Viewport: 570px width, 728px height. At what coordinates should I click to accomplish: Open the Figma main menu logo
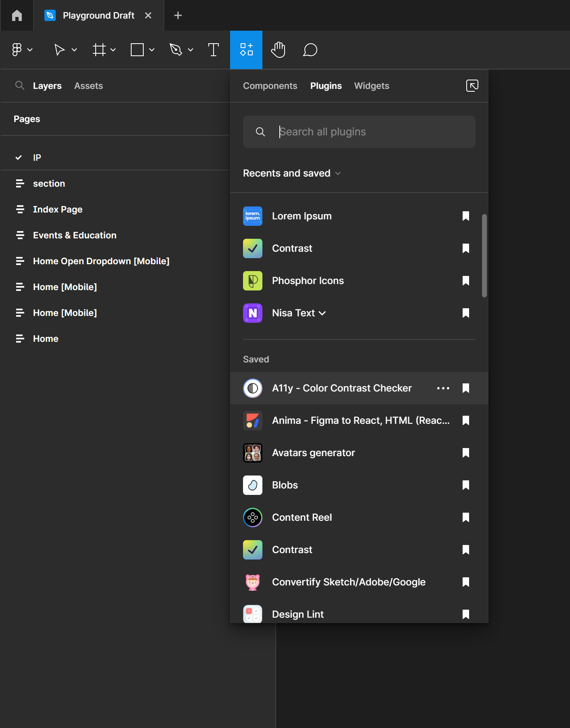point(17,50)
